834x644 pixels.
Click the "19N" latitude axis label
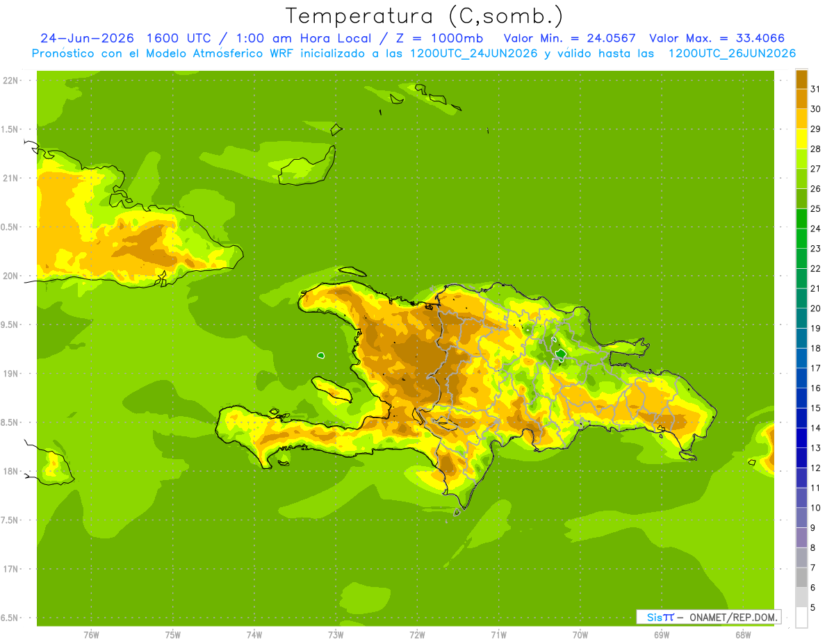tap(11, 374)
